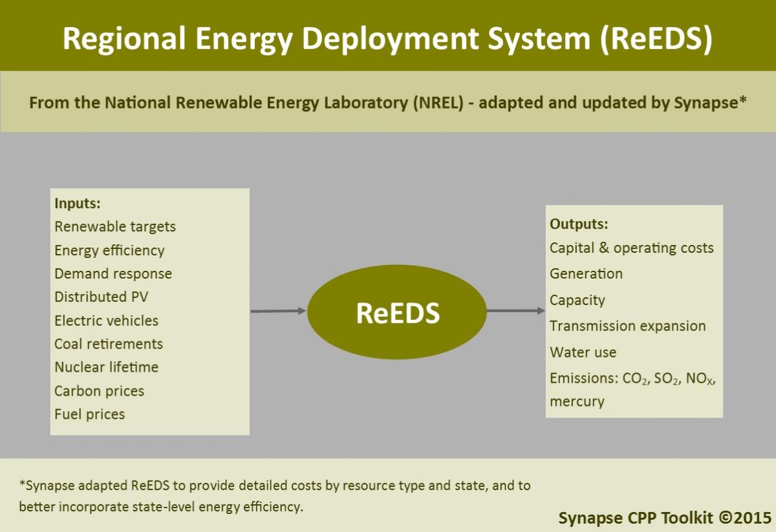Click the footnote line 'better incorporate state-level energy efficiency.'
The image size is (776, 532).
point(161,507)
